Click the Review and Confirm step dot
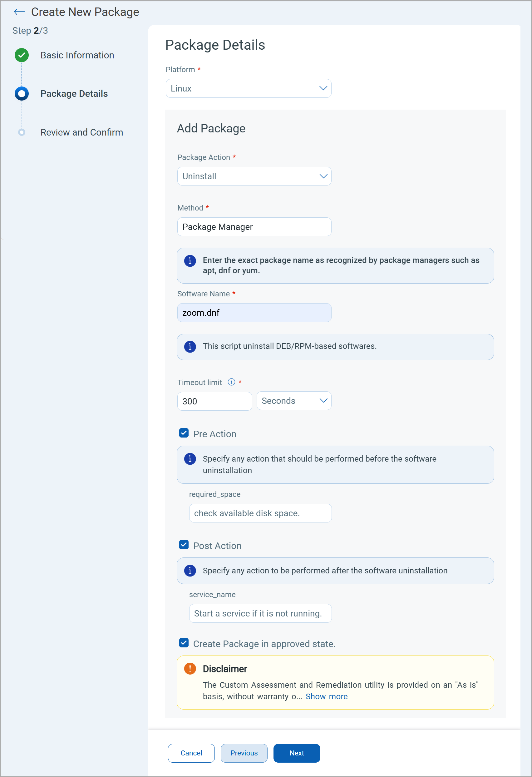The image size is (532, 777). click(x=22, y=132)
